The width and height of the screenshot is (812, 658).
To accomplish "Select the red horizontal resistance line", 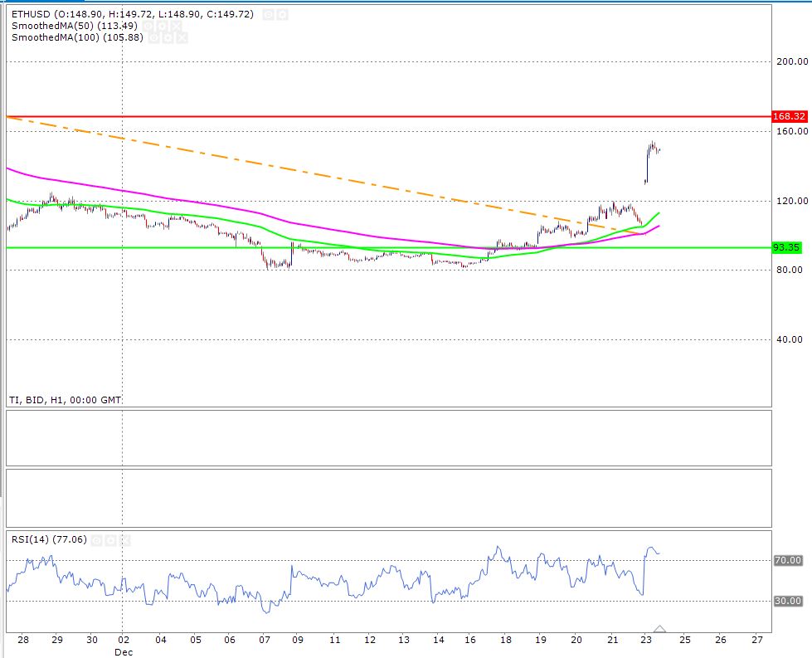I will point(415,117).
